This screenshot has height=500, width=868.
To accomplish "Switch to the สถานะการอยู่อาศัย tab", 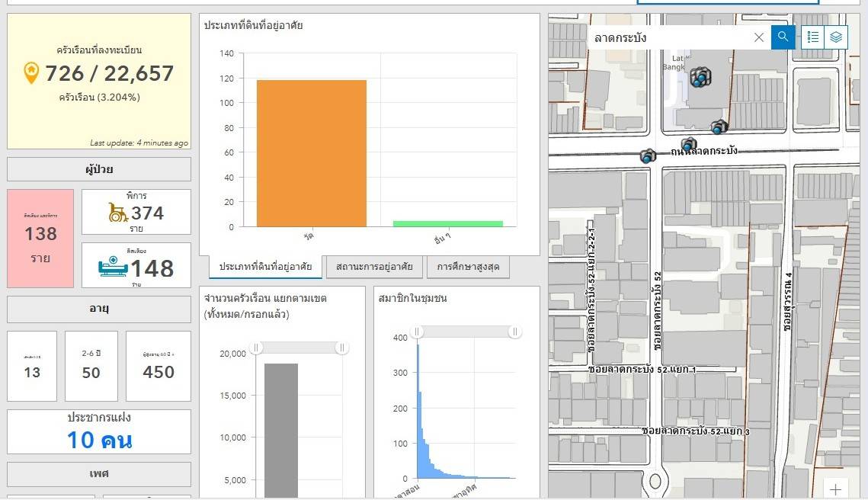I will 374,267.
